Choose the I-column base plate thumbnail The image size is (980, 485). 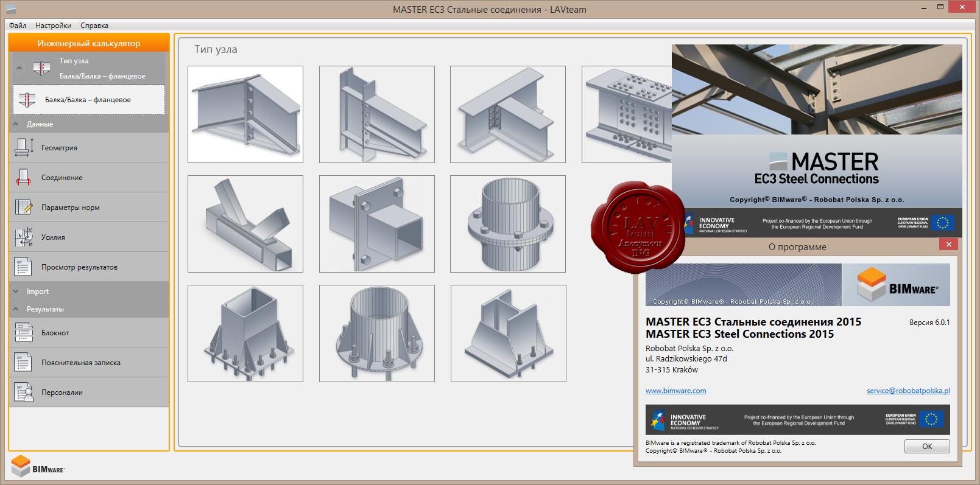point(509,333)
